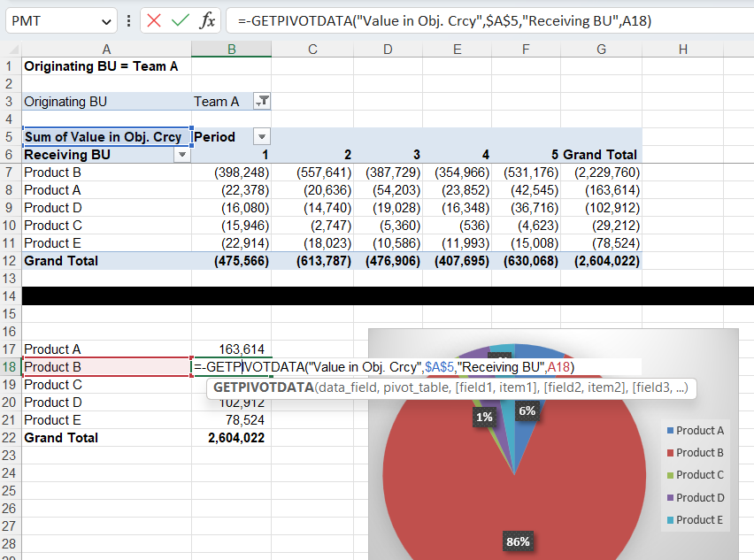Select cell value 163,614 in row 17
The image size is (754, 560).
pyautogui.click(x=231, y=349)
